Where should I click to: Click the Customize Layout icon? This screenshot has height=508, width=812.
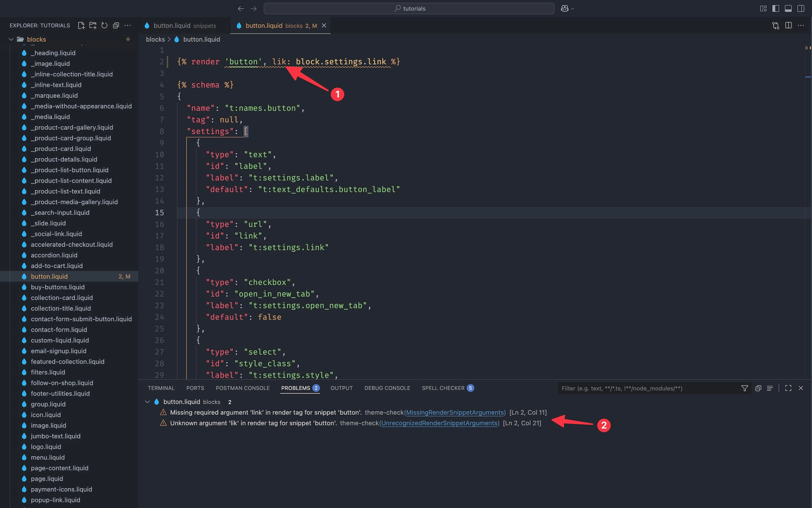763,9
